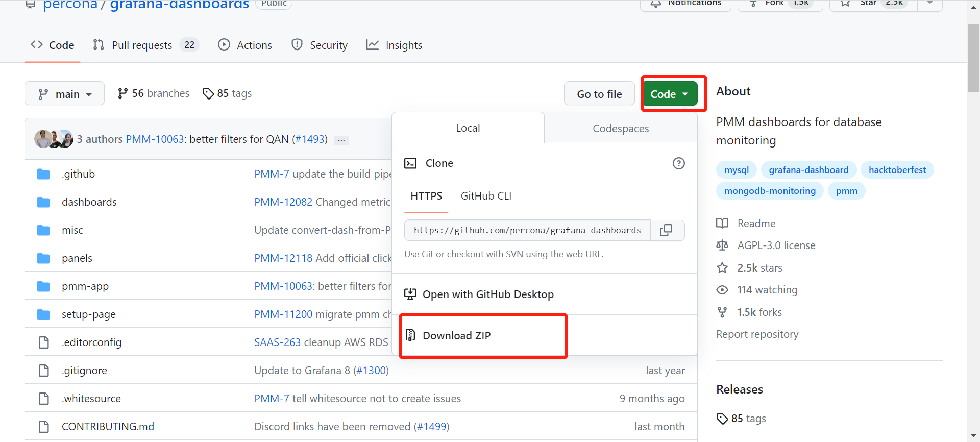Viewport: 980px width, 442px height.
Task: Click the dashboards folder icon
Action: [x=43, y=202]
